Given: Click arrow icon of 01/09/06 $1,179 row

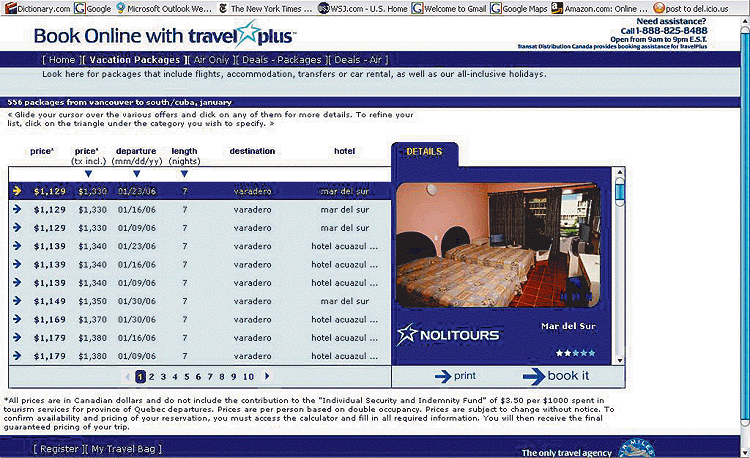Looking at the screenshot, I should tap(17, 356).
